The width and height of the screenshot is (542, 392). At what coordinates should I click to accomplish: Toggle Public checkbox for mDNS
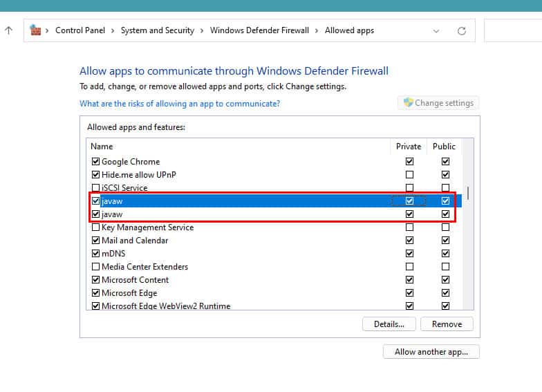(445, 253)
